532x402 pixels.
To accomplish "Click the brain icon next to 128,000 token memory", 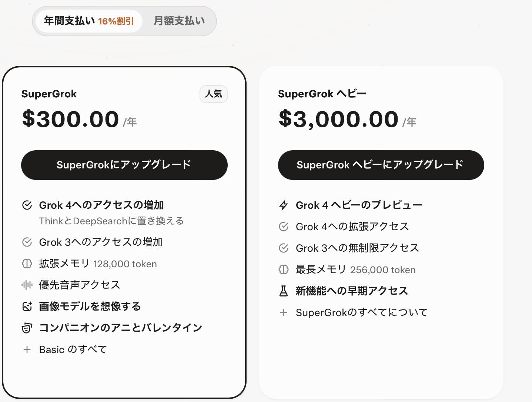I will pos(27,264).
